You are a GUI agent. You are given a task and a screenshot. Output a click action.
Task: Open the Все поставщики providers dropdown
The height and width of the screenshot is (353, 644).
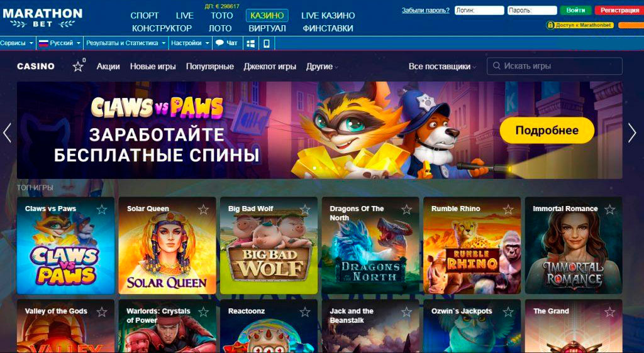point(442,67)
